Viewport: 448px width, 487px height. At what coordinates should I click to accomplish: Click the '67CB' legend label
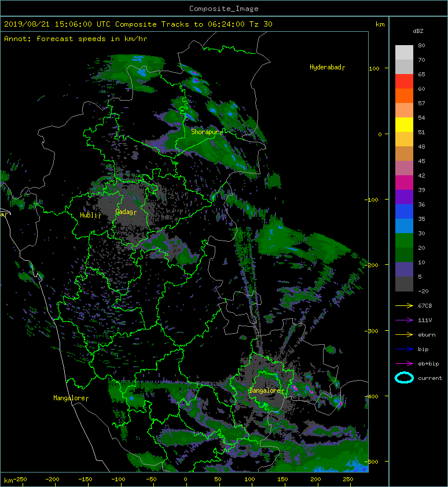[425, 306]
